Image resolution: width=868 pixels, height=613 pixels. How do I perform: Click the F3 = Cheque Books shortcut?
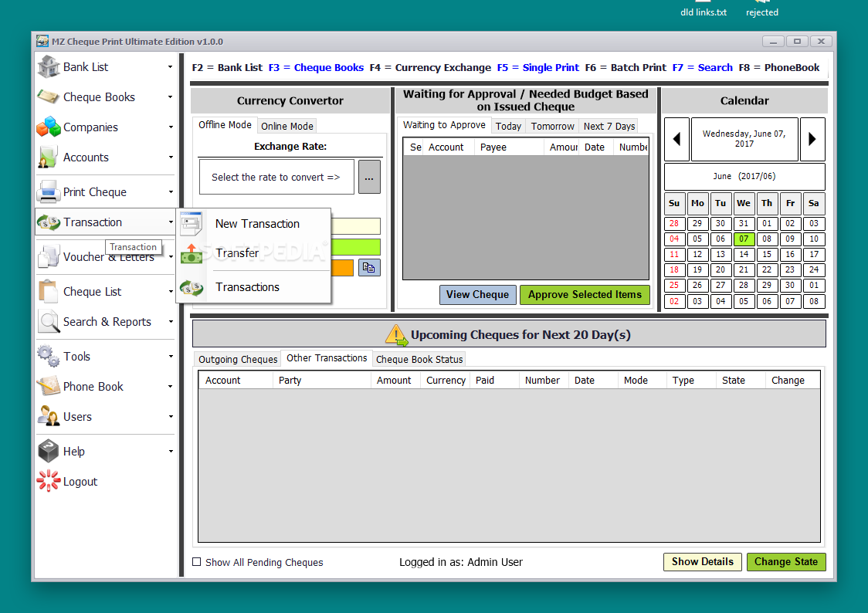coord(316,67)
